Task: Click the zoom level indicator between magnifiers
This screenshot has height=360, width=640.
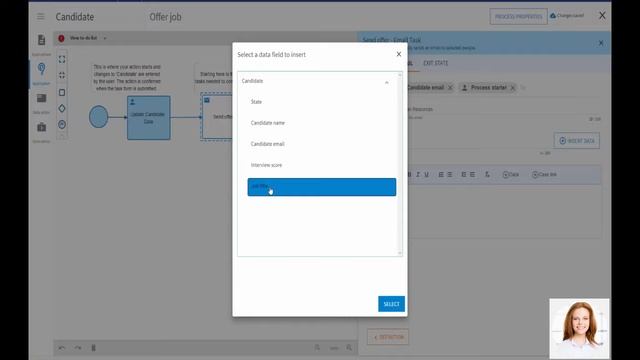Action: coord(334,348)
